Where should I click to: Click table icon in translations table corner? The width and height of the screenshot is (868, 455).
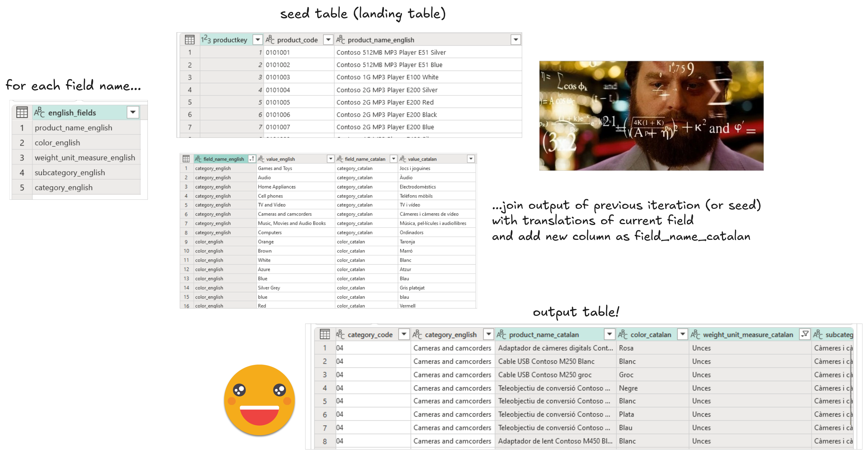coord(186,159)
